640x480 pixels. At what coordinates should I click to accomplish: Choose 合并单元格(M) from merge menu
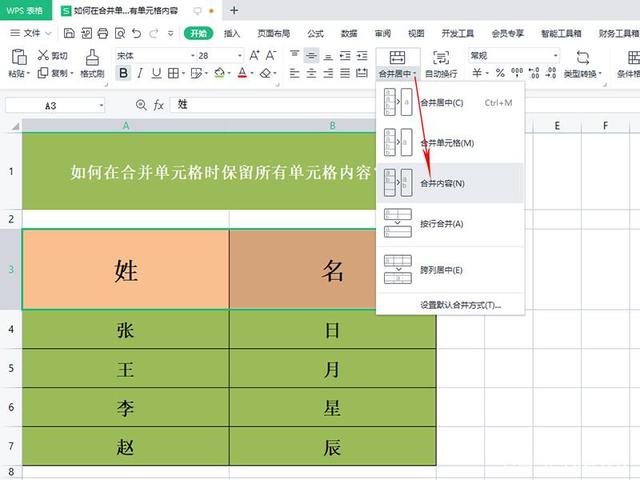450,143
